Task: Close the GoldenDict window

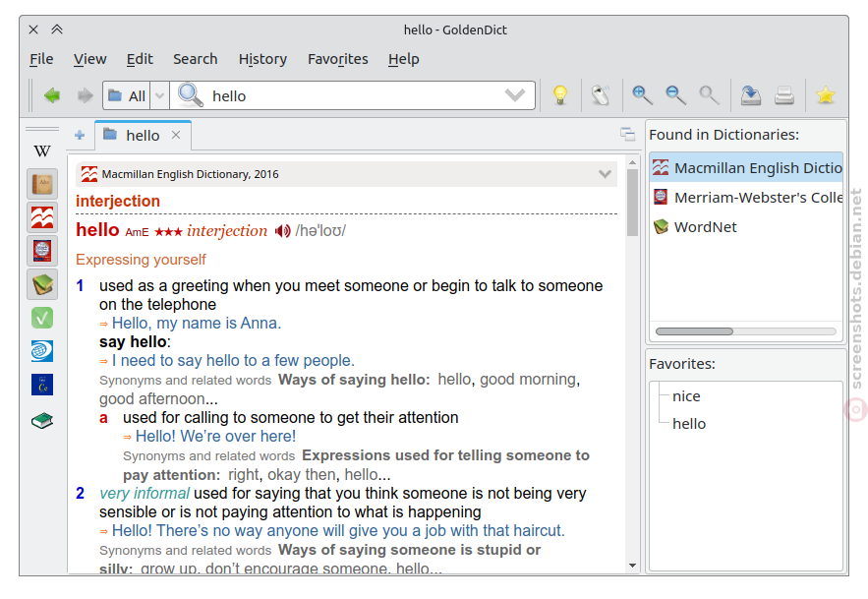Action: pos(33,30)
